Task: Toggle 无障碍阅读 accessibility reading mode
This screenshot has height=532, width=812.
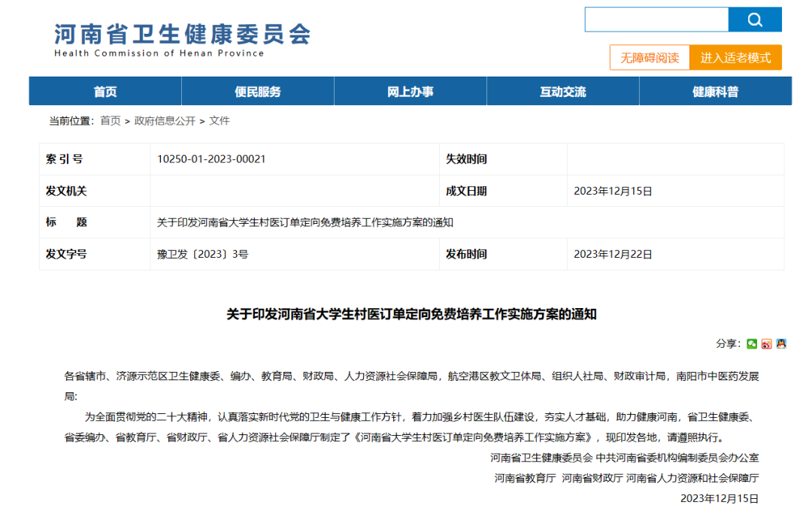Action: (649, 57)
